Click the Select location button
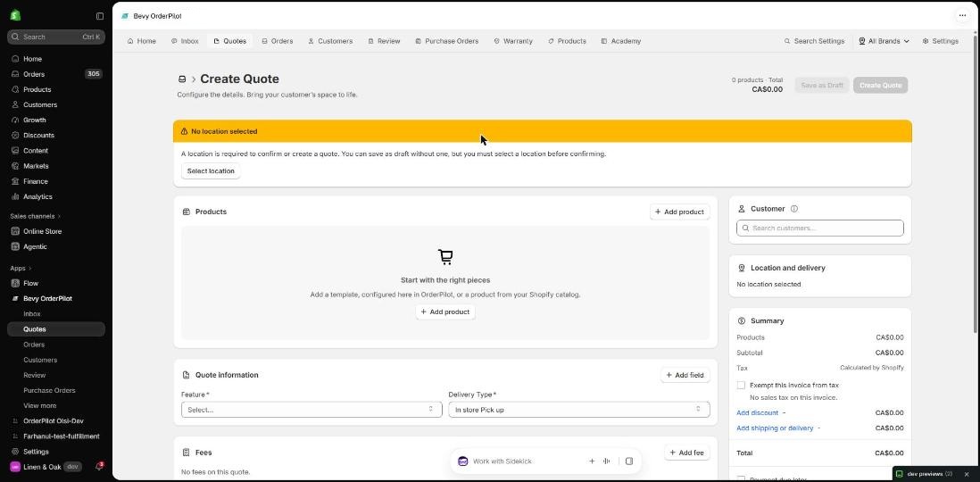The height and width of the screenshot is (482, 980). [x=211, y=171]
